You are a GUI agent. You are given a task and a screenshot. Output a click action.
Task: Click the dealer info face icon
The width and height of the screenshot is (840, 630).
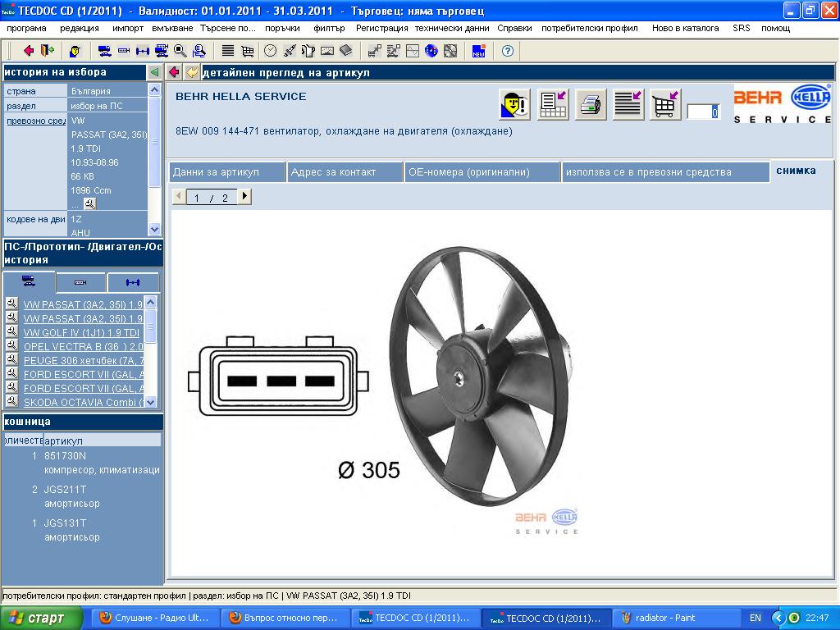click(x=514, y=105)
